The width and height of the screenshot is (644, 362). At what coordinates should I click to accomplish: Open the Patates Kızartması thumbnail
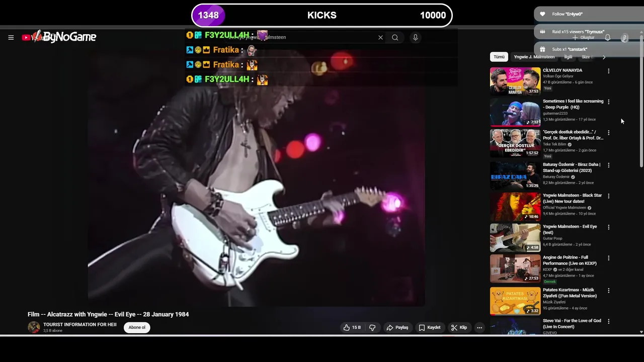[x=515, y=301]
